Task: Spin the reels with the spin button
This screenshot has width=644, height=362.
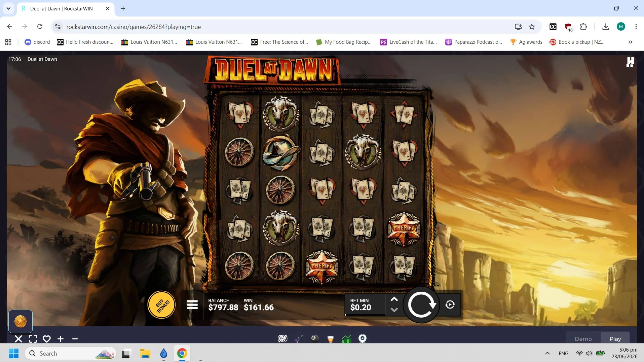Action: coord(421,305)
